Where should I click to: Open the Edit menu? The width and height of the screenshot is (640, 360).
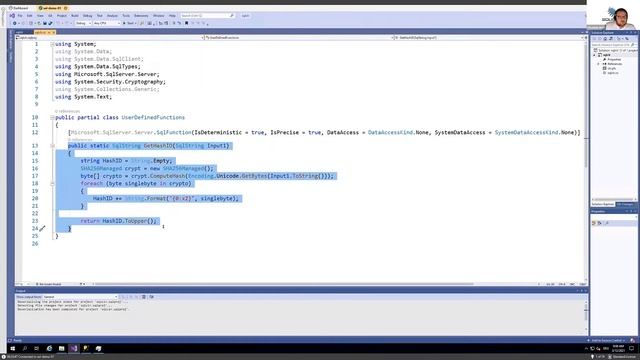(29, 16)
